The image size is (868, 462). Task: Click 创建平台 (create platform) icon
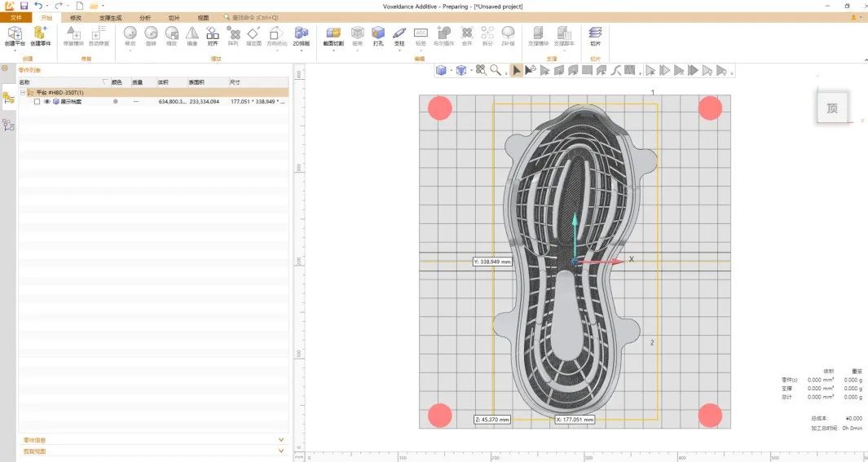click(x=15, y=33)
